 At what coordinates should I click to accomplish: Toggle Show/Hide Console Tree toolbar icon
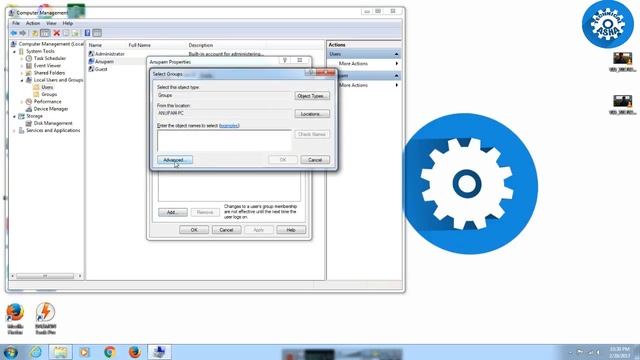point(45,33)
